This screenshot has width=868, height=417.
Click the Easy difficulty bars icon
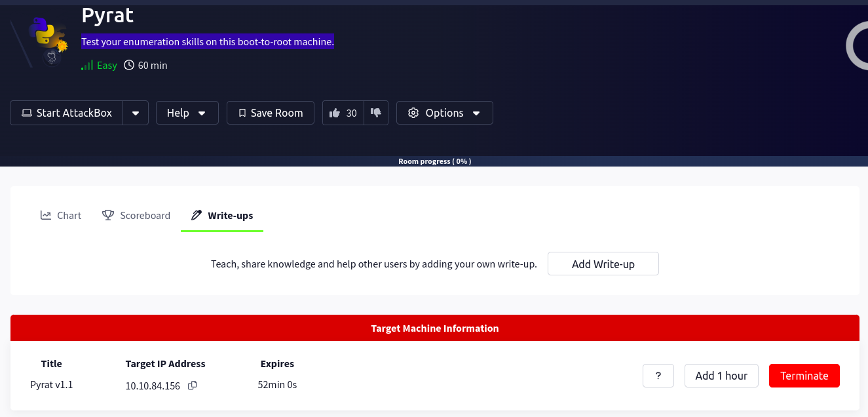[x=87, y=66]
